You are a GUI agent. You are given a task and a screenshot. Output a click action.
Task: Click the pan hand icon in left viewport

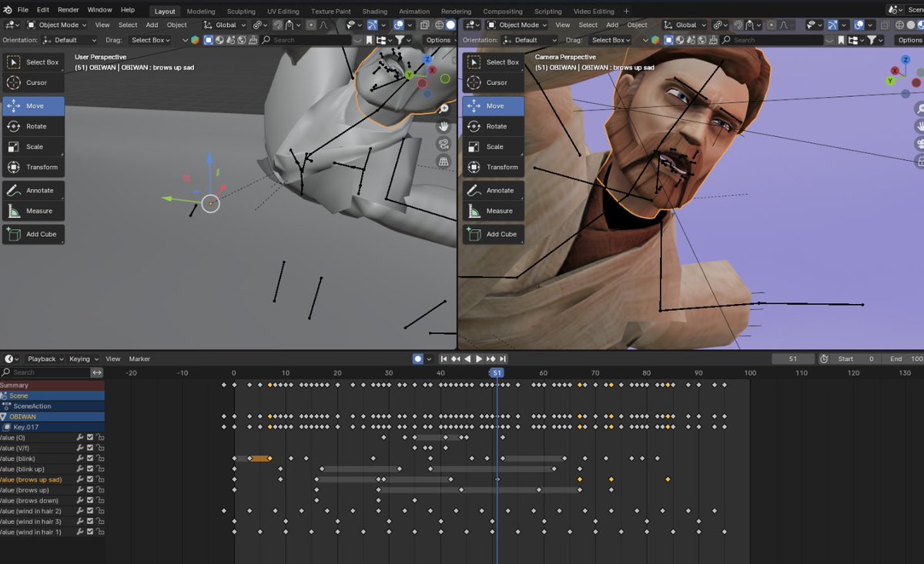pyautogui.click(x=444, y=126)
